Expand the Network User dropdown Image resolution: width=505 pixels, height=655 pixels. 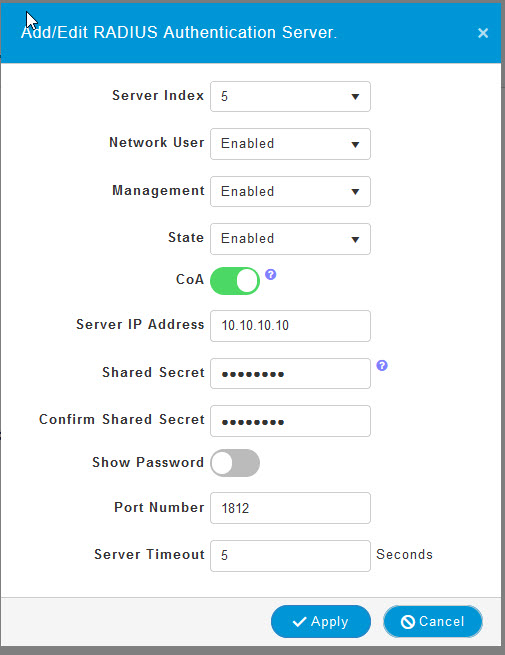[x=290, y=144]
